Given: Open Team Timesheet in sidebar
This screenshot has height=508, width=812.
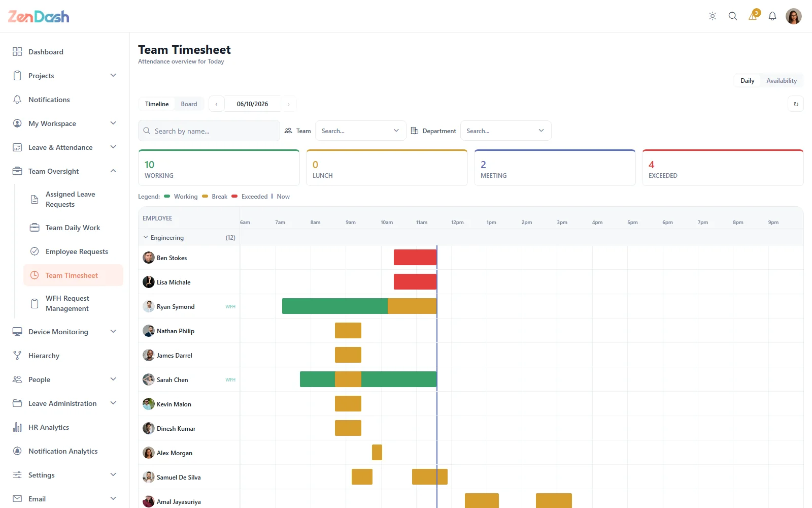Looking at the screenshot, I should click(73, 275).
